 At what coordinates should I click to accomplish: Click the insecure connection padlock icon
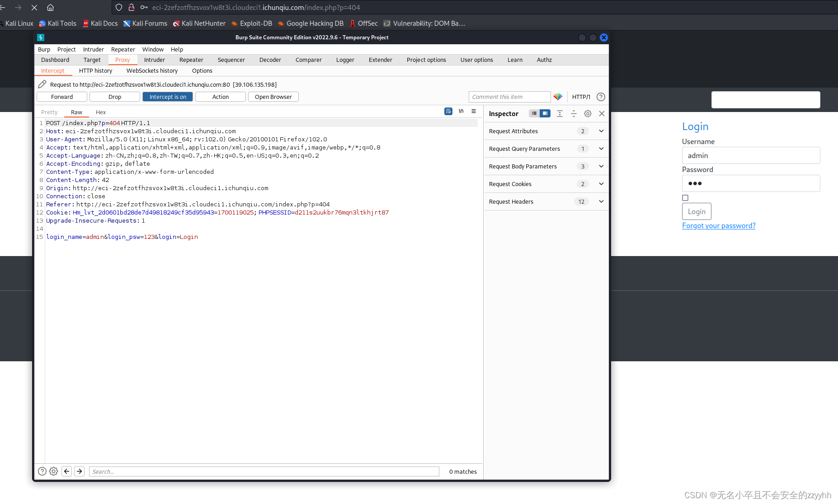(132, 7)
